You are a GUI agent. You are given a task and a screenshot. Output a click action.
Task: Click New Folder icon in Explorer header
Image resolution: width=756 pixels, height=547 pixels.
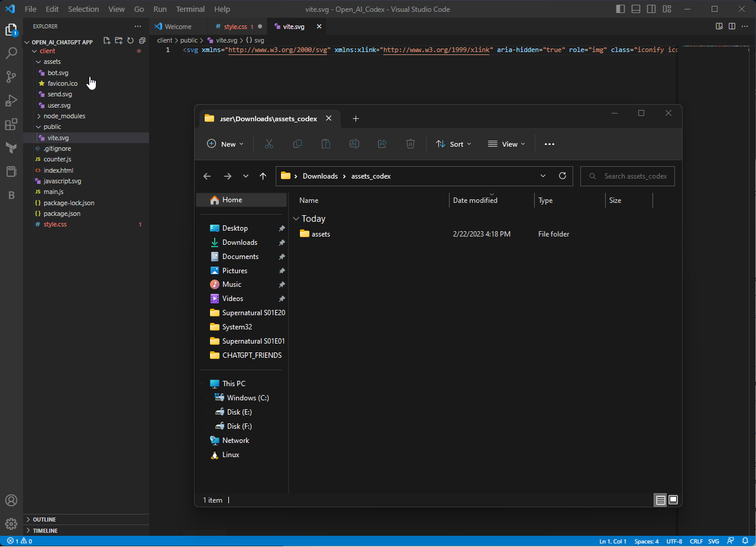click(119, 41)
